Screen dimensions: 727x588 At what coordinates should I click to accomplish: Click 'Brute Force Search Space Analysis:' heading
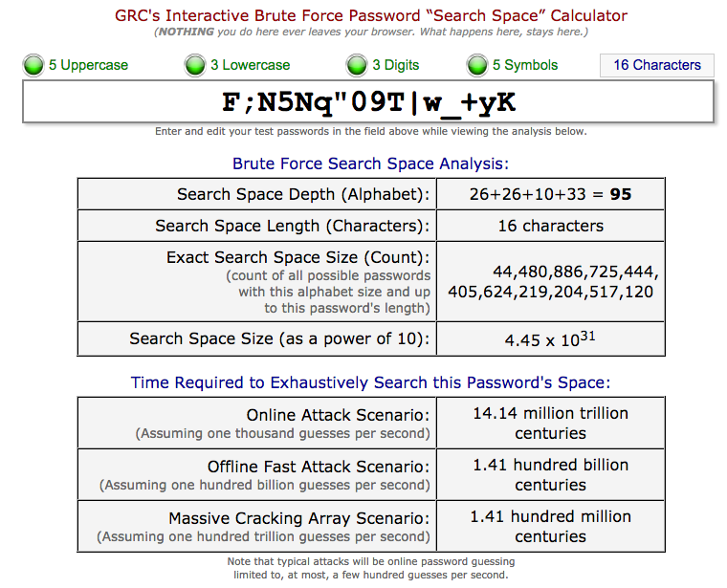coord(370,163)
